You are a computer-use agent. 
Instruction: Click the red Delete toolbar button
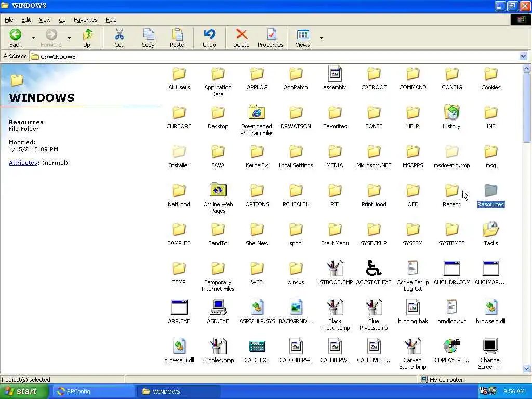[x=242, y=37]
